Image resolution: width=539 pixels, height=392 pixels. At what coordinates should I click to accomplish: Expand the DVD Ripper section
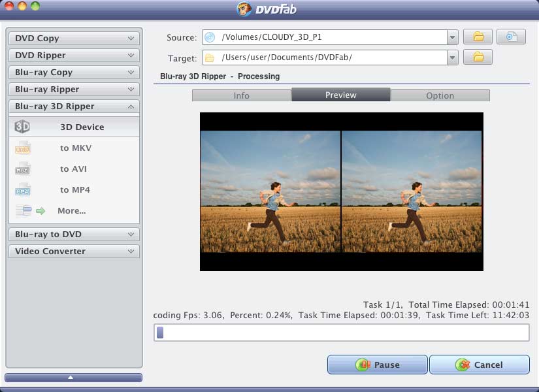(74, 55)
